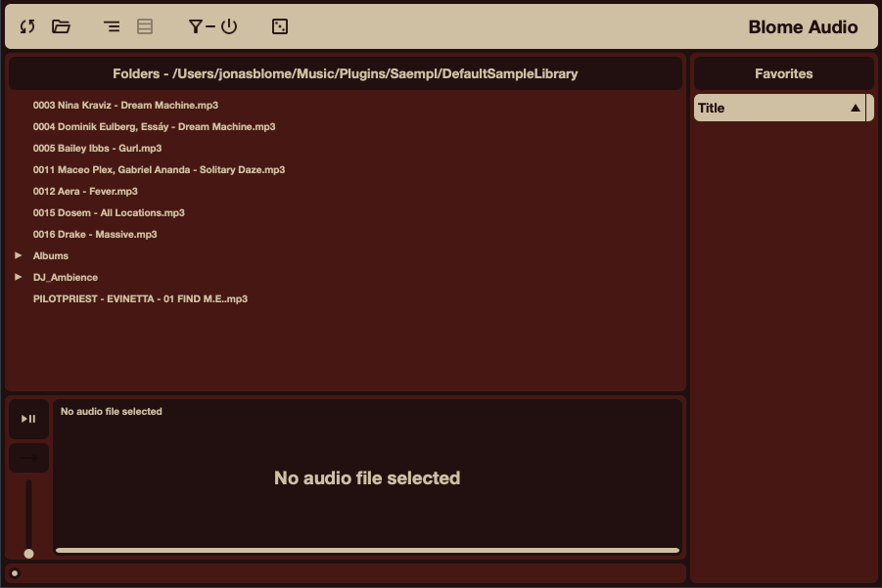Toggle the Title sort order in Favorites
882x588 pixels.
pyautogui.click(x=857, y=108)
